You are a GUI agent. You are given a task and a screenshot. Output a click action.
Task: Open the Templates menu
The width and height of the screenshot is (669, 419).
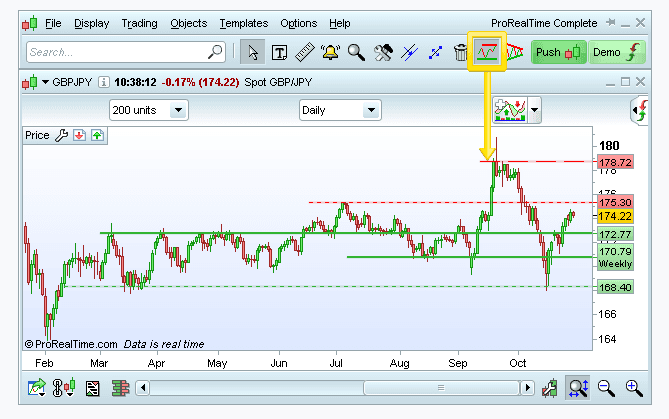(x=243, y=23)
